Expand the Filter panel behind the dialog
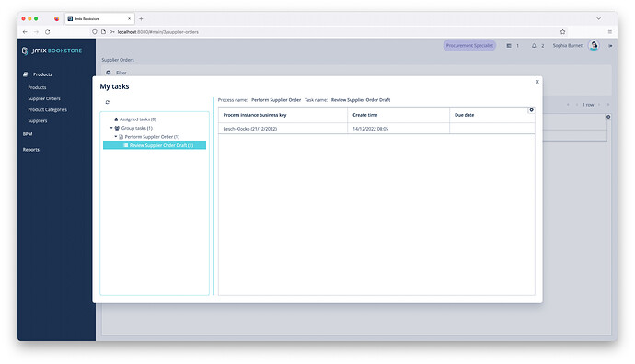 coord(108,73)
